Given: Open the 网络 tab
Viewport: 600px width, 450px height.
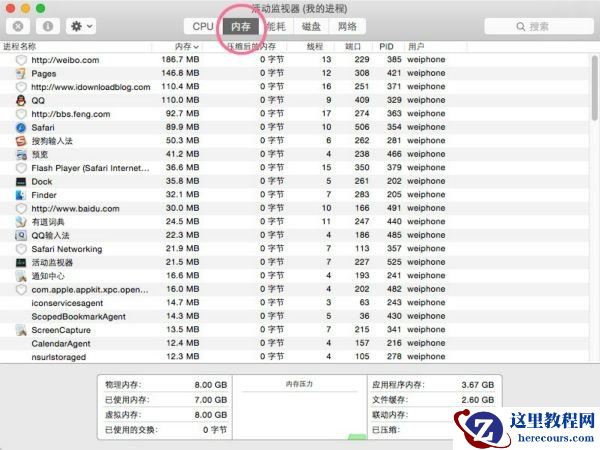Looking at the screenshot, I should 347,26.
